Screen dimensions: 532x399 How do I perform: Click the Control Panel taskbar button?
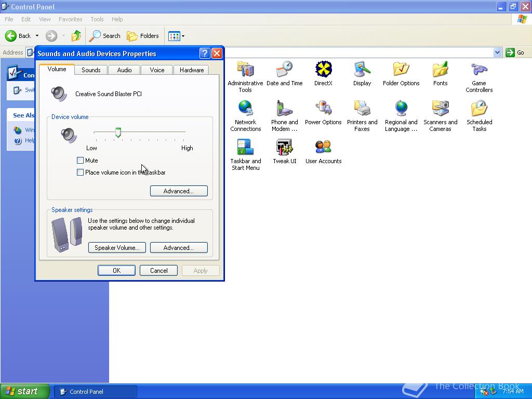[x=96, y=392]
